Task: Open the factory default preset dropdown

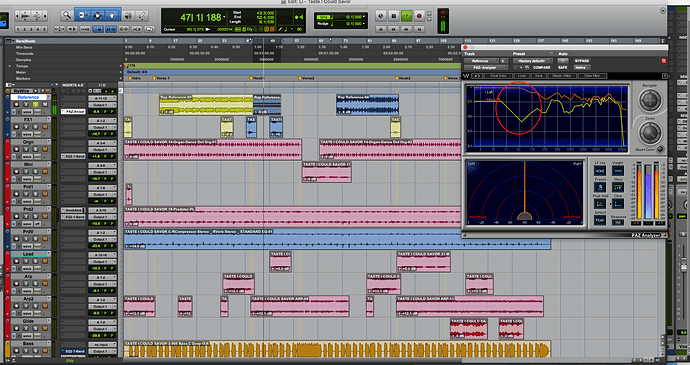Action: click(x=532, y=61)
